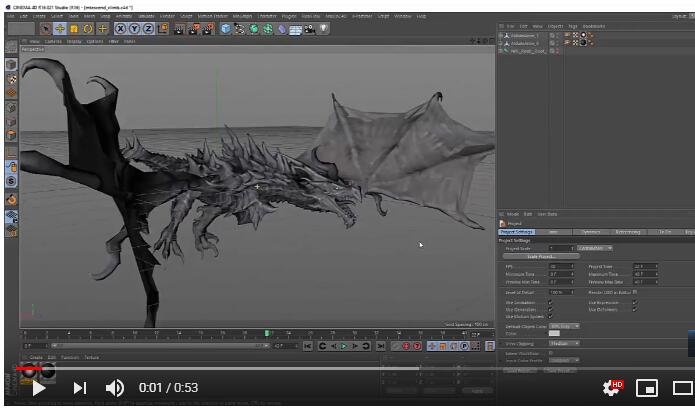Enable YouTube miniplayer mode
Image resolution: width=695 pixels, height=412 pixels.
(x=646, y=389)
